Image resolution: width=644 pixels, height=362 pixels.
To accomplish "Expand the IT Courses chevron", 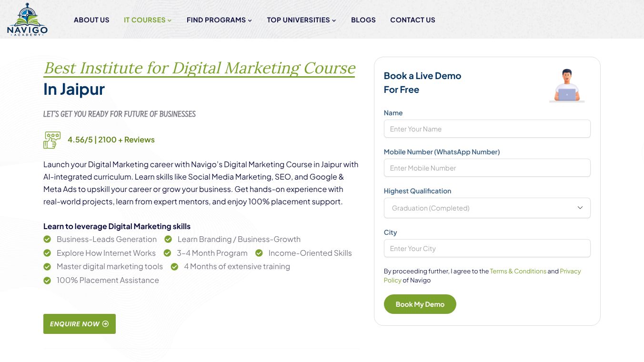I will coord(170,20).
